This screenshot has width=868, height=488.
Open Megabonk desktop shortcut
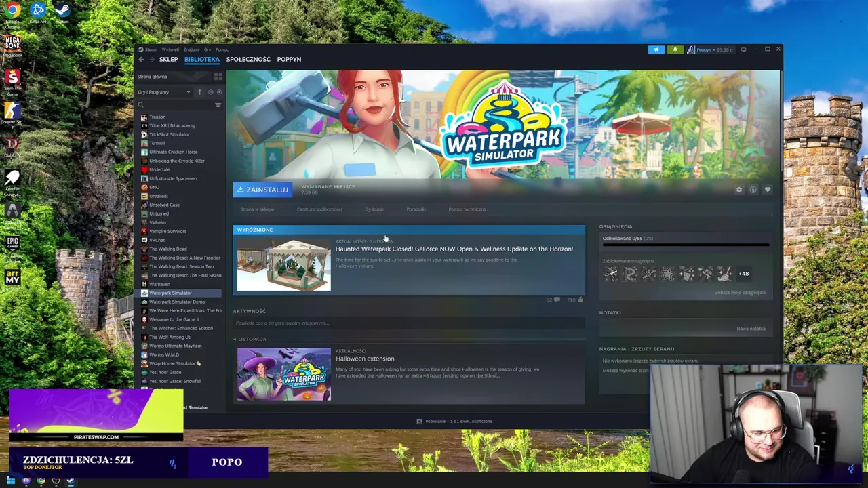coord(12,45)
